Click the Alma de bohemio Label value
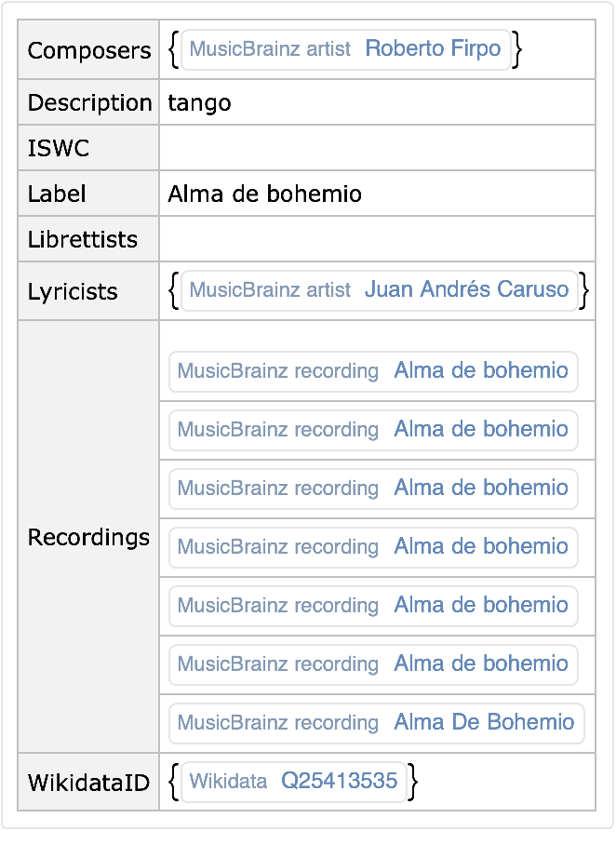 [264, 194]
